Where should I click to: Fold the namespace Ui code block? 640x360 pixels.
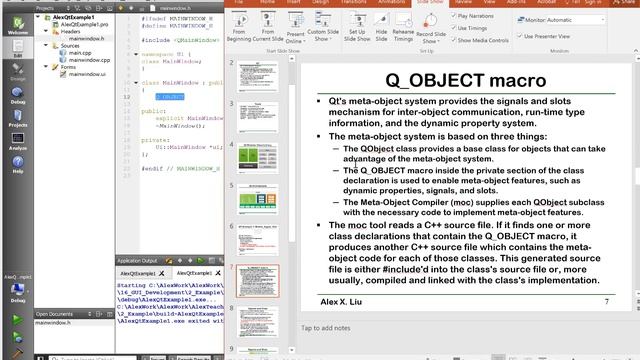[x=136, y=54]
